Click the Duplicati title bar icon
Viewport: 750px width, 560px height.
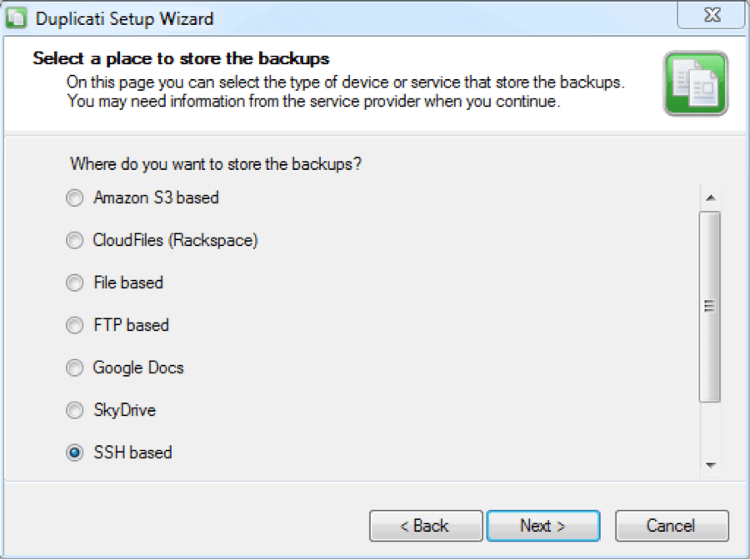(x=16, y=18)
